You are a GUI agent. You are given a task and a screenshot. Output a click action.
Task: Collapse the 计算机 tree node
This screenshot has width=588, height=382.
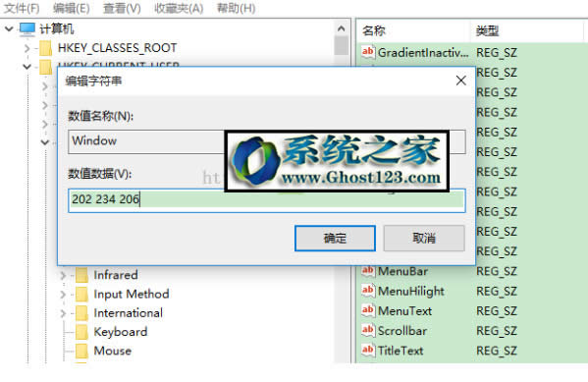coord(9,28)
